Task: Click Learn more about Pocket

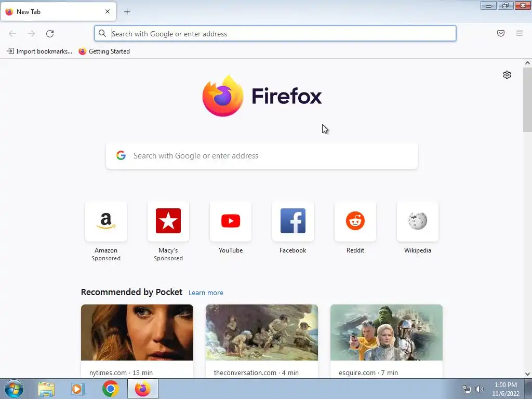Action: 206,293
